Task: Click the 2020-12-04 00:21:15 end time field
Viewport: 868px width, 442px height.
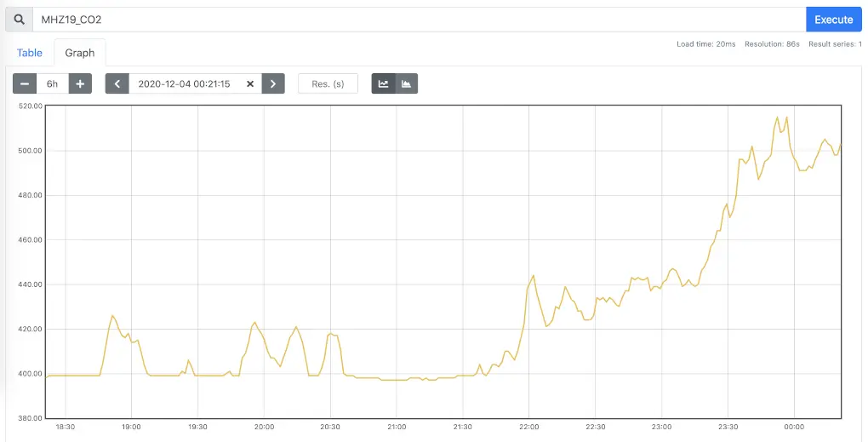Action: point(185,83)
